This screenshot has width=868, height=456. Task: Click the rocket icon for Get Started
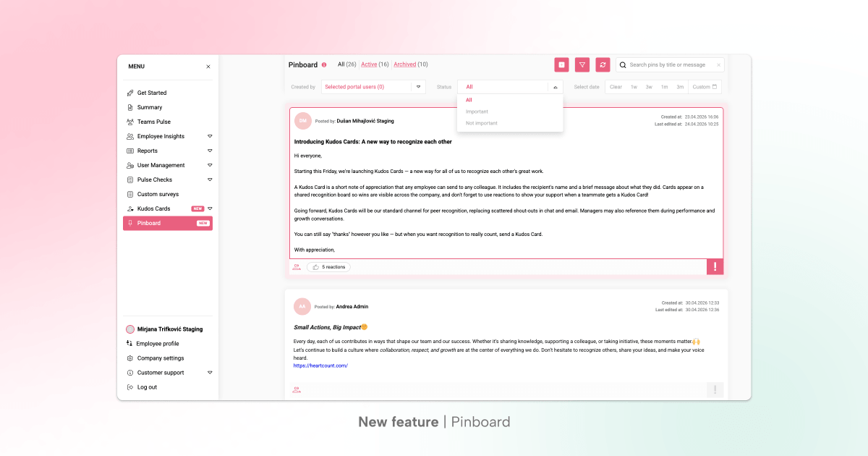130,93
